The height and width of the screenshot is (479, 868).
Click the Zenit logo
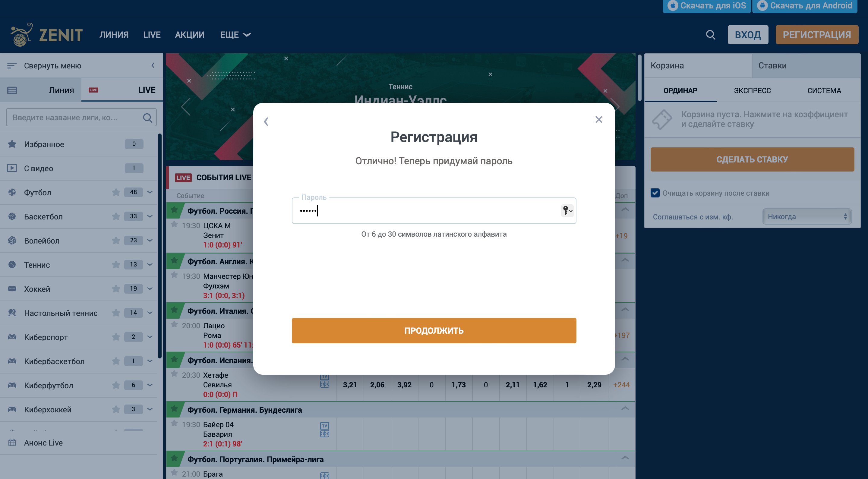46,35
